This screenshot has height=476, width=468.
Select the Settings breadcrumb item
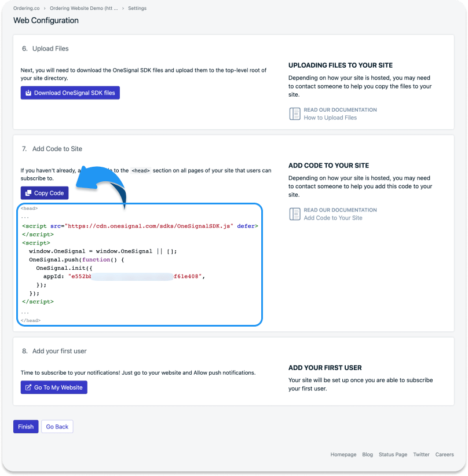click(x=137, y=8)
